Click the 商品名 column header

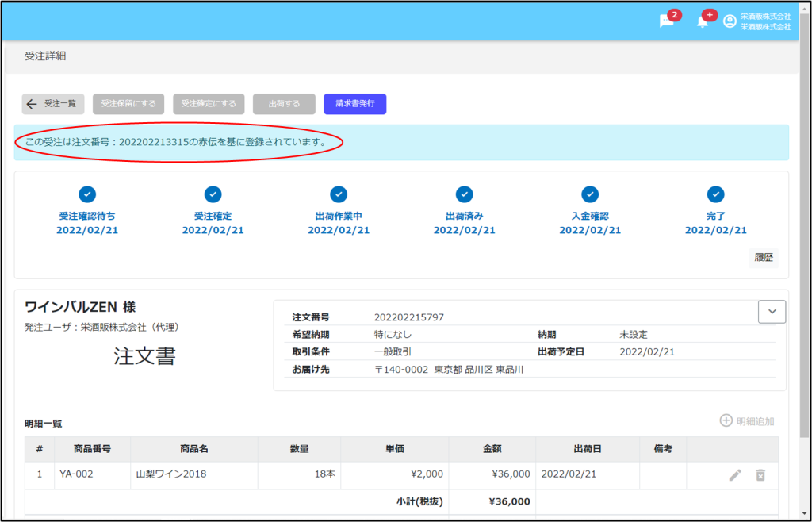[x=194, y=449]
